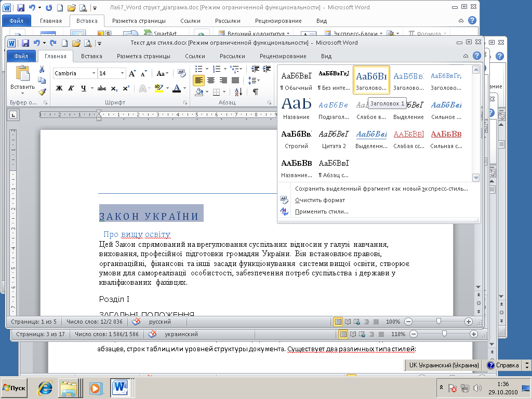Switch to Разметка страницы tab in front window
The width and height of the screenshot is (532, 399).
143,56
